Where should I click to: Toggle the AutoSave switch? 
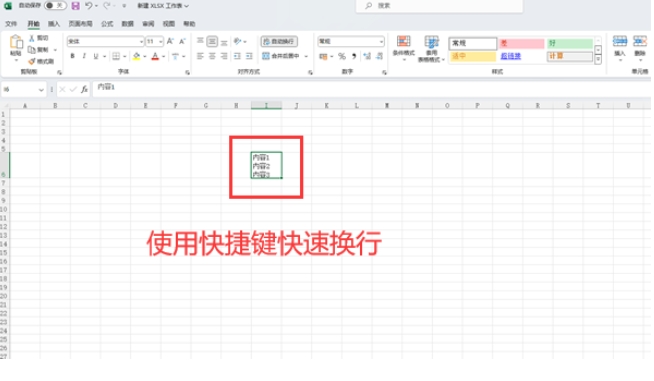[x=55, y=5]
